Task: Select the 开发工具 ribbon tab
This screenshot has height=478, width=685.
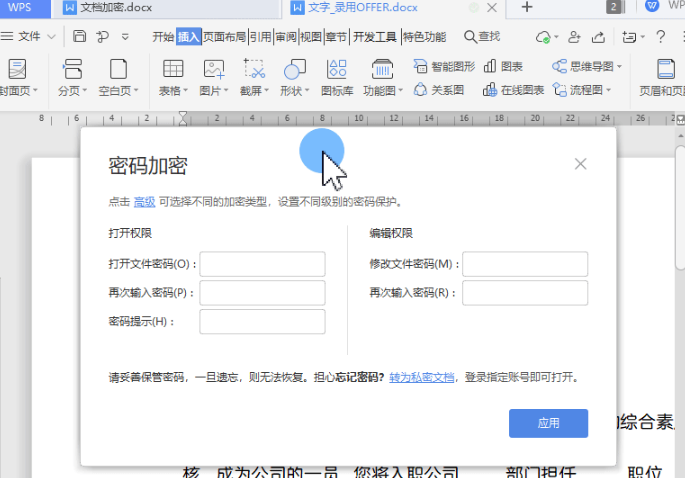Action: tap(374, 37)
